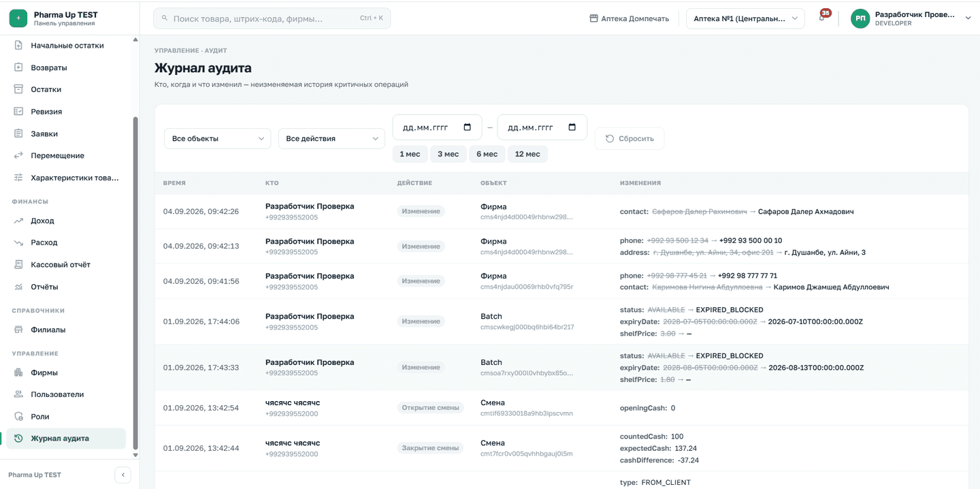This screenshot has width=980, height=489.
Task: Click the Pharma Up green logo icon
Action: click(x=18, y=18)
